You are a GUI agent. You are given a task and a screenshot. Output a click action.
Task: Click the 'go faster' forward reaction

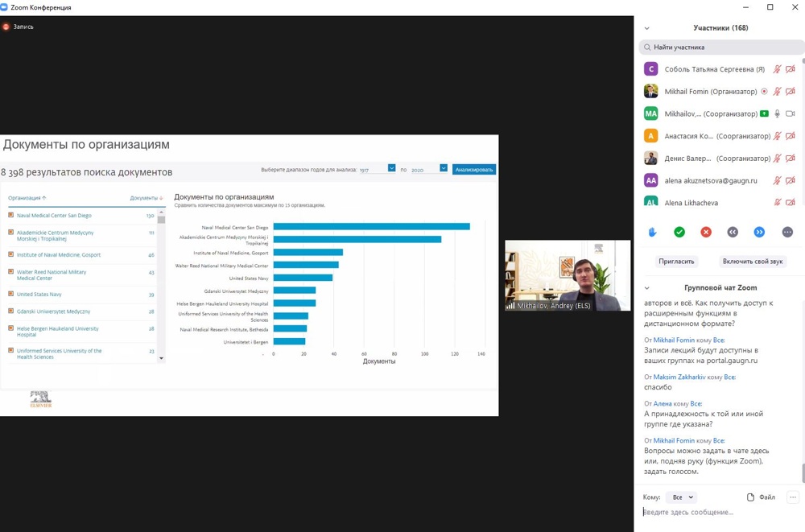(x=759, y=232)
